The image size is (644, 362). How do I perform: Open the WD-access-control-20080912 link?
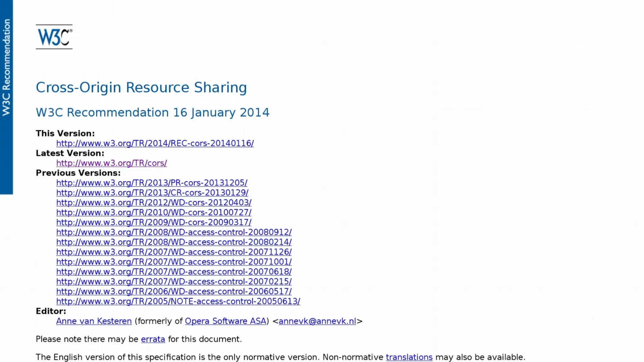[x=174, y=232]
